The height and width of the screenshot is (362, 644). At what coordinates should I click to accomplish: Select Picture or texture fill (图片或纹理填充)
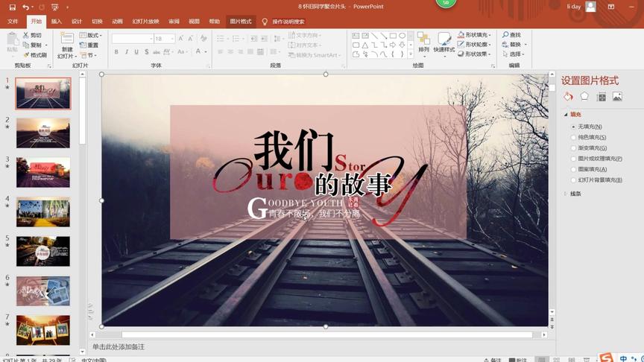(x=573, y=159)
